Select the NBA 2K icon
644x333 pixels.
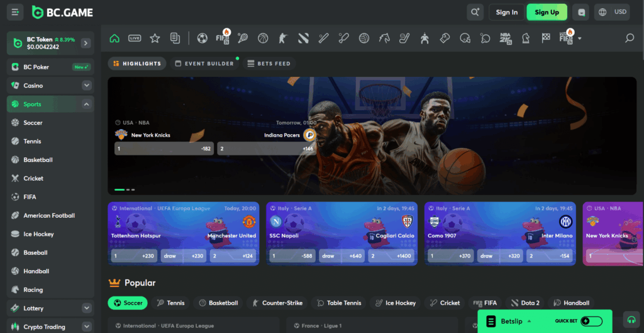505,38
